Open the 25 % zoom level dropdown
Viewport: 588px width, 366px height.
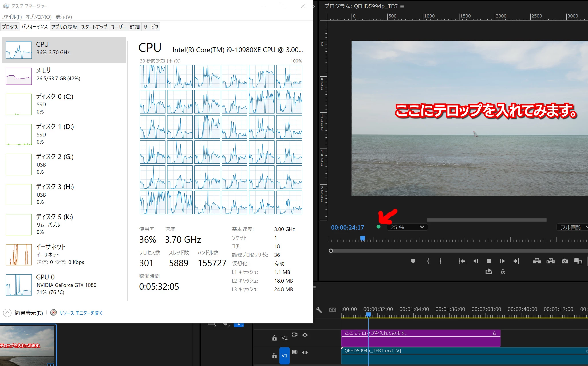point(407,227)
